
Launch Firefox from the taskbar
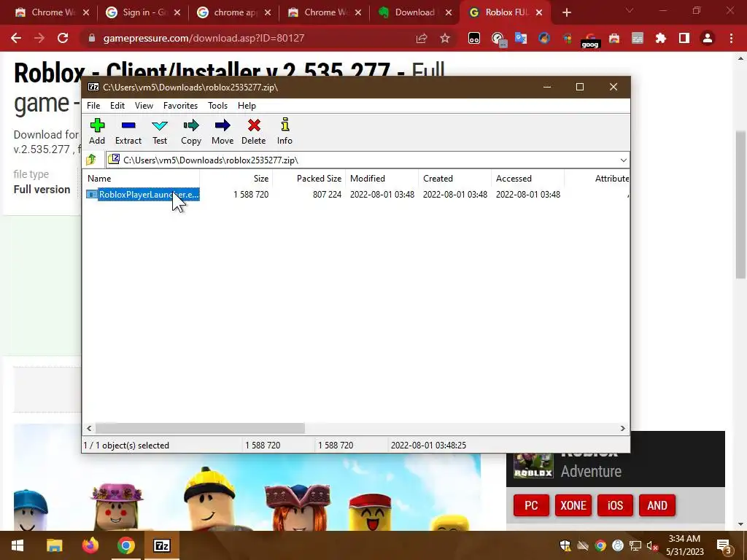(x=90, y=545)
